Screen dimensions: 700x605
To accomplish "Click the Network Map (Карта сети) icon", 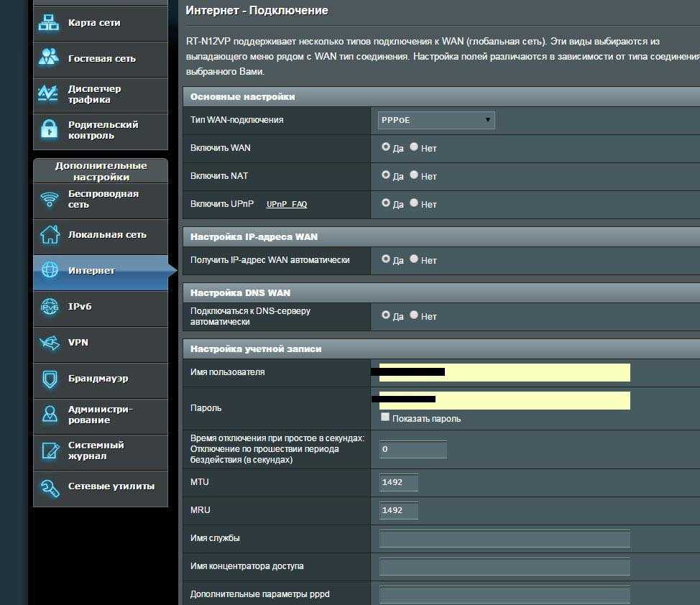I will point(49,22).
